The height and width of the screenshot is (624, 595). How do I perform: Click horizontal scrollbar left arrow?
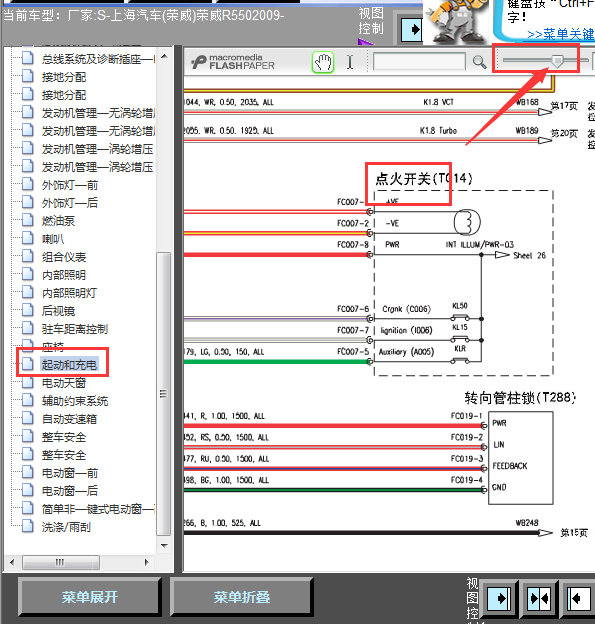(x=12, y=562)
